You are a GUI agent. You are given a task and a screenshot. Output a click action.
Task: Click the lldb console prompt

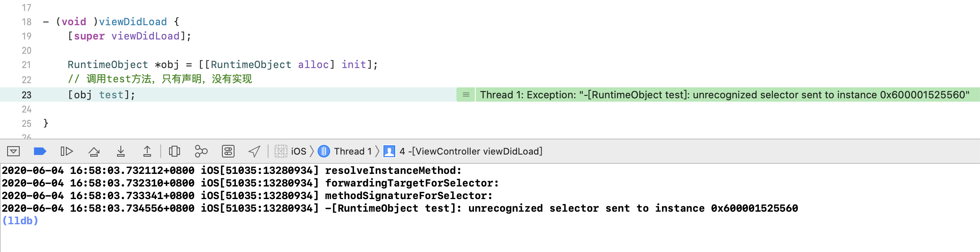point(20,221)
